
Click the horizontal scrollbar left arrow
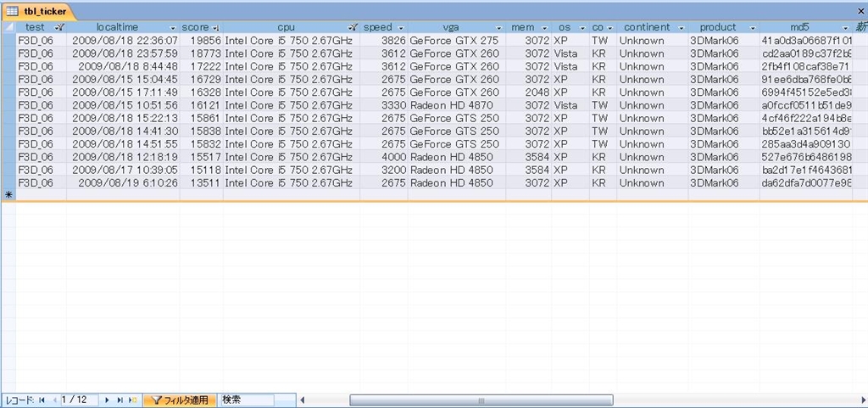[303, 400]
